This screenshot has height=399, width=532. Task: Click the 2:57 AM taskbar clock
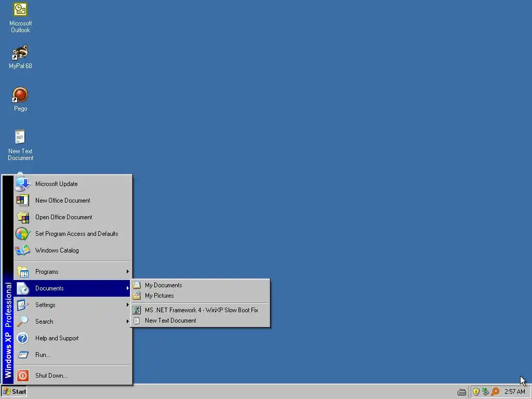pyautogui.click(x=514, y=392)
